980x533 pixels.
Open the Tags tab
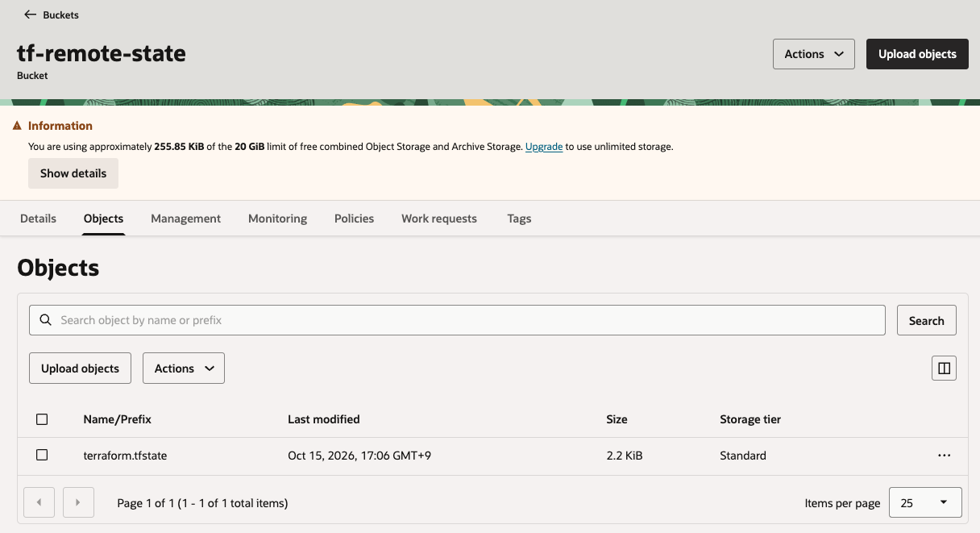click(519, 219)
